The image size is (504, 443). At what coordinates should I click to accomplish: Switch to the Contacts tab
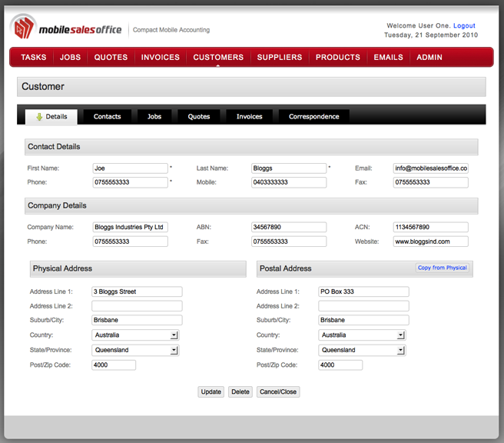pyautogui.click(x=108, y=116)
